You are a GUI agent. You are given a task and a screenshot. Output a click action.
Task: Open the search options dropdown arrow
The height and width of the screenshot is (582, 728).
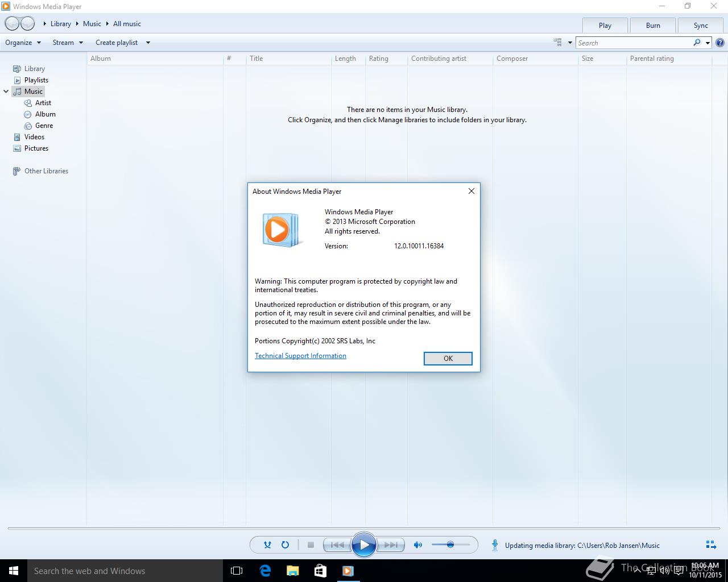[708, 43]
